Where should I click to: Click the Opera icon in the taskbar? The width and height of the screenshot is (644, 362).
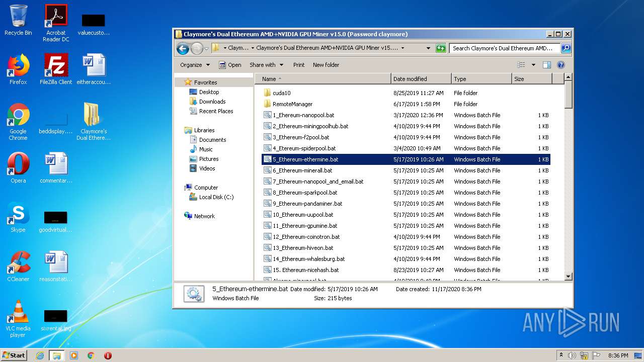108,355
